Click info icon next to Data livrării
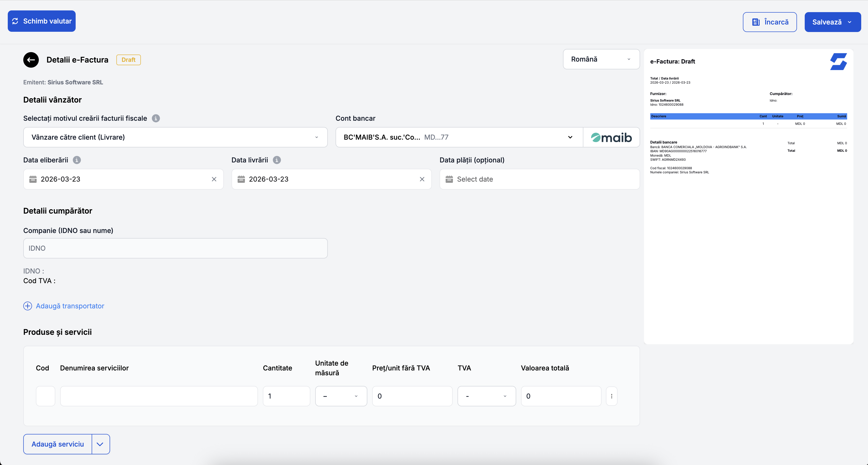This screenshot has height=465, width=868. [x=277, y=160]
